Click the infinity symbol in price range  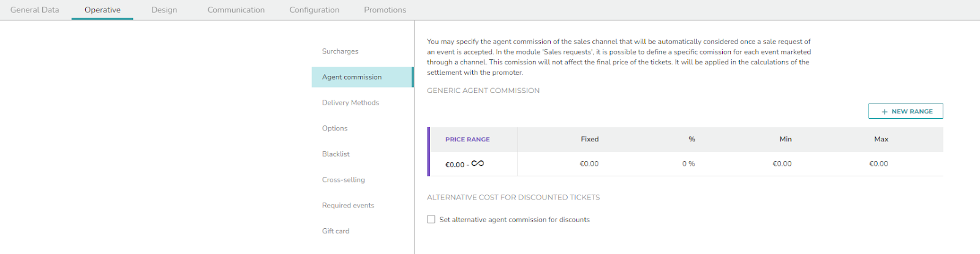click(478, 163)
